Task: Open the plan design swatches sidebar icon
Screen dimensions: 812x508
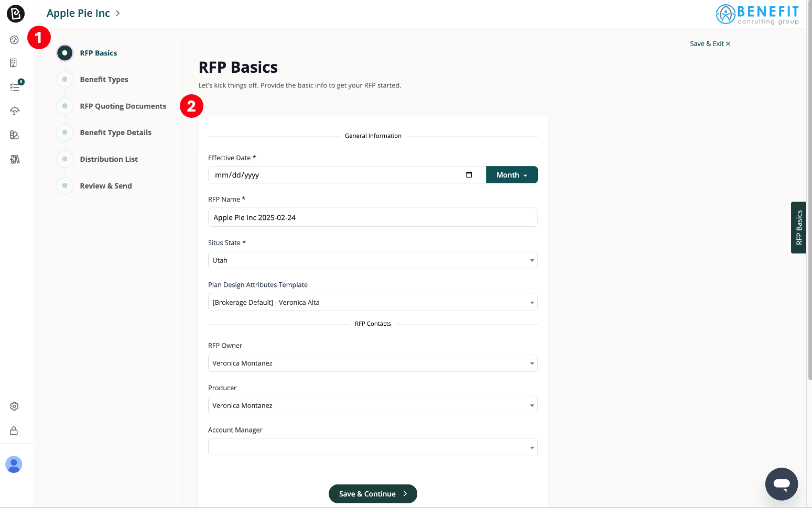Action: coord(14,135)
